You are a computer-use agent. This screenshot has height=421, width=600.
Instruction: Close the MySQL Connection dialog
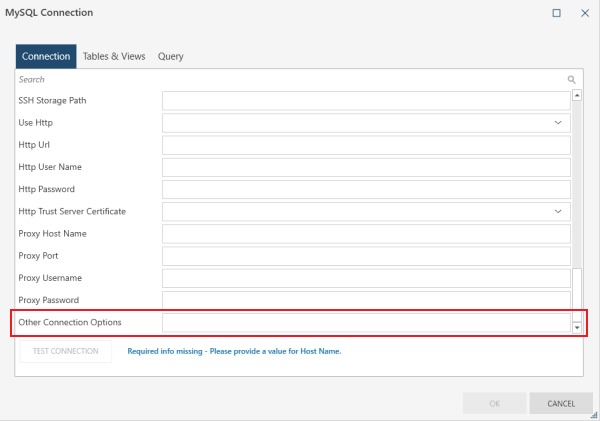pyautogui.click(x=585, y=13)
